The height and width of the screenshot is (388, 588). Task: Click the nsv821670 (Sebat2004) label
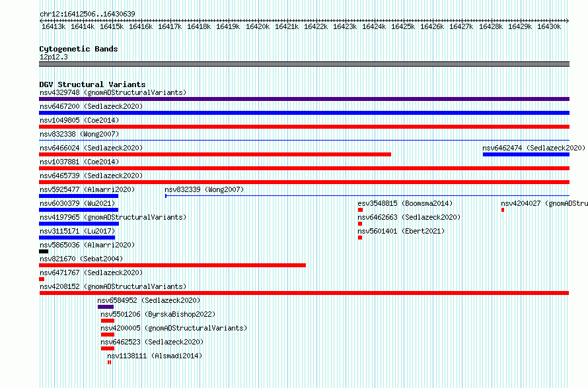pyautogui.click(x=81, y=259)
